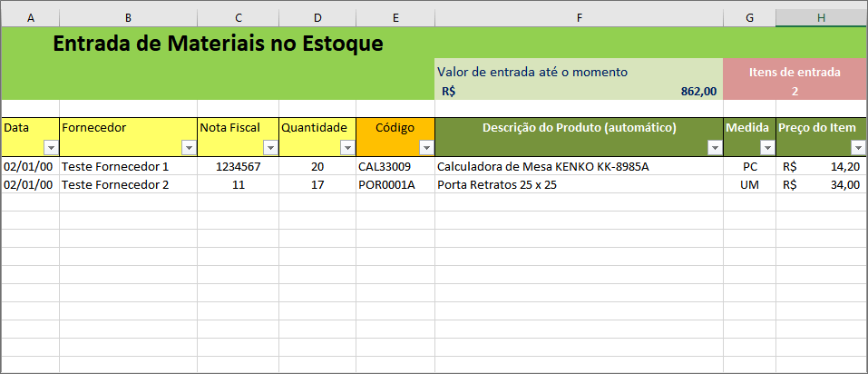Click the Entrada de Materiais no Estoque title
The height and width of the screenshot is (374, 868).
point(218,44)
